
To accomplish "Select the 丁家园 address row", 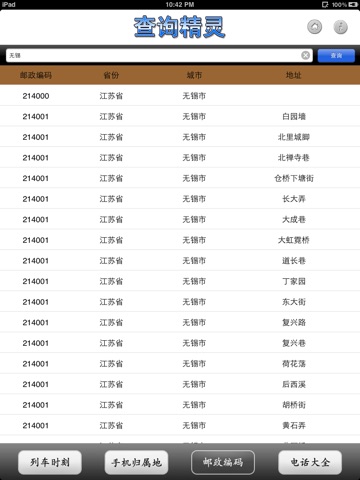I will click(180, 281).
